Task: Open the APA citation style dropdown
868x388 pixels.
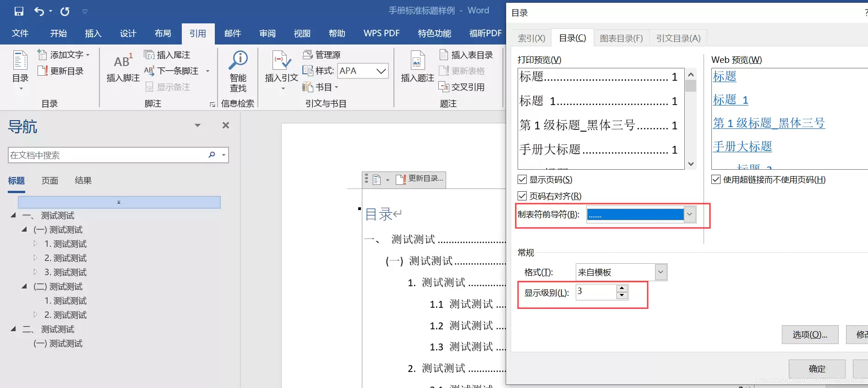Action: (381, 71)
